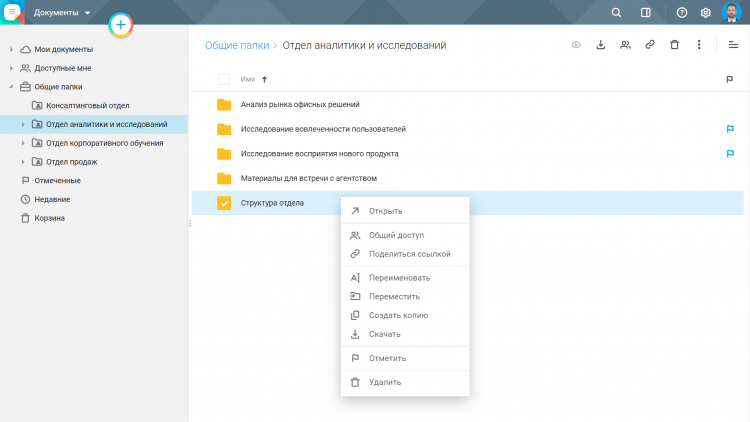Tick the select-all checkbox in header

[x=224, y=79]
